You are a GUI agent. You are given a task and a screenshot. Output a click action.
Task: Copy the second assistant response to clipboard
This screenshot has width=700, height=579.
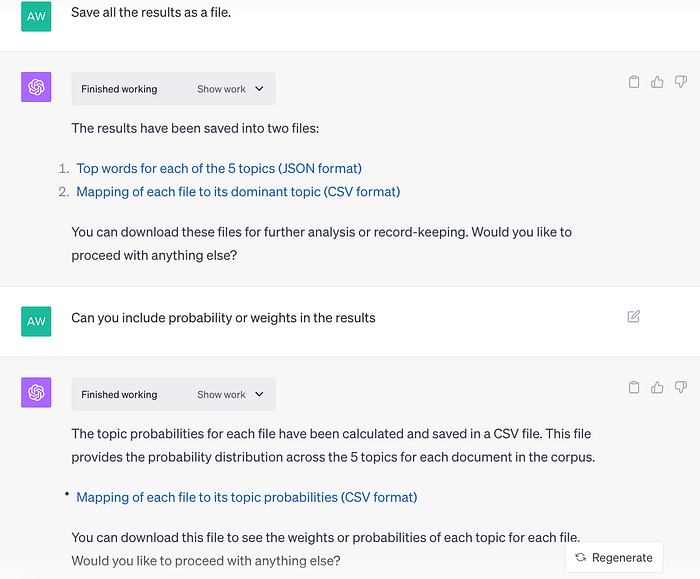633,387
